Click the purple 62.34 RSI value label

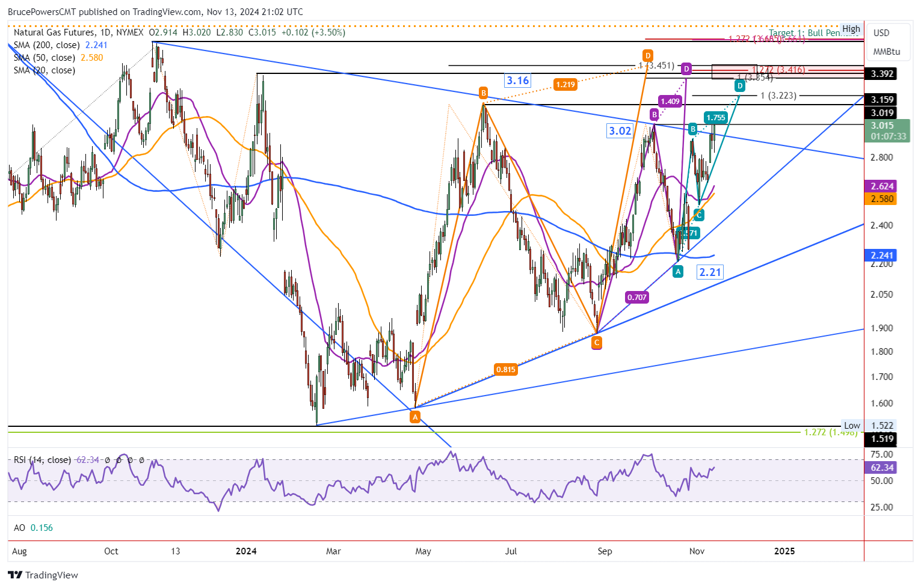click(880, 468)
